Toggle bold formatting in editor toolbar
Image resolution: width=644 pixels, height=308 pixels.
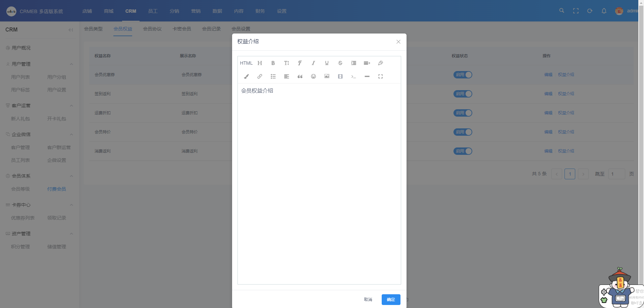[x=273, y=63]
